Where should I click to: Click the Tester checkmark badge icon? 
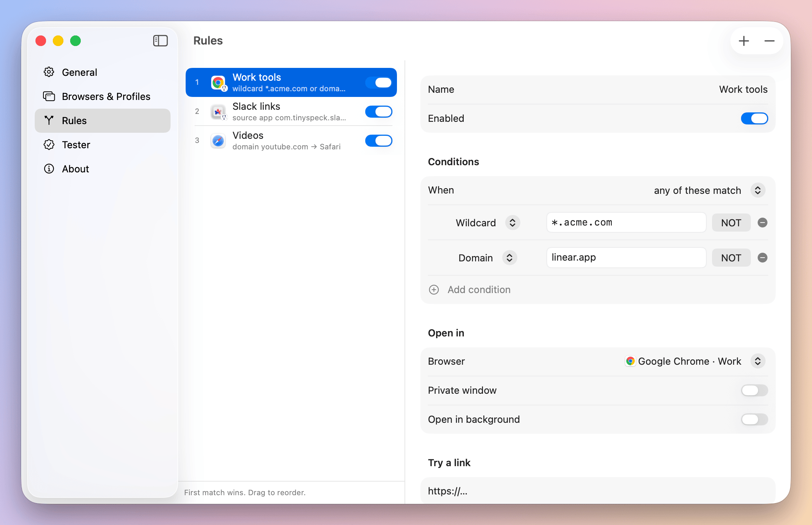49,144
